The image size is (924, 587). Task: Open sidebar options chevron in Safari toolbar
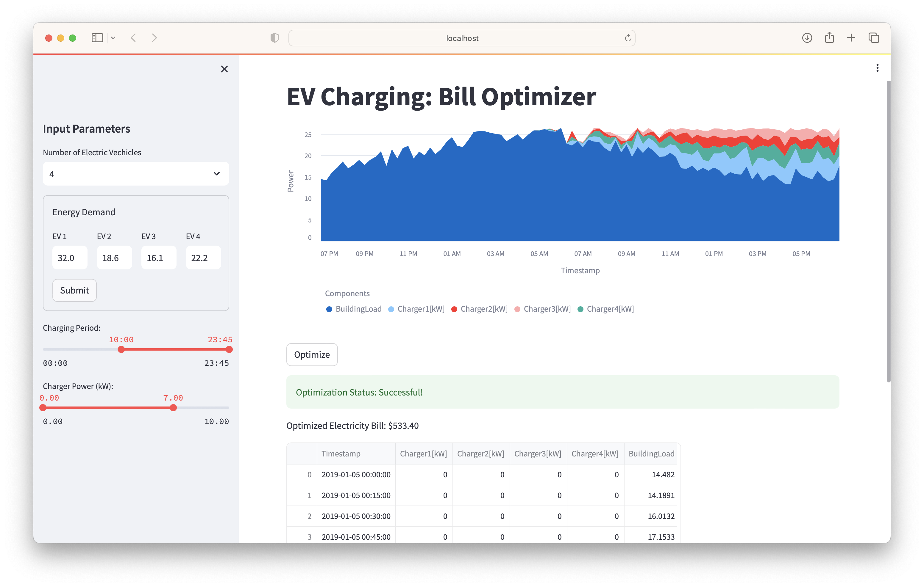(113, 37)
